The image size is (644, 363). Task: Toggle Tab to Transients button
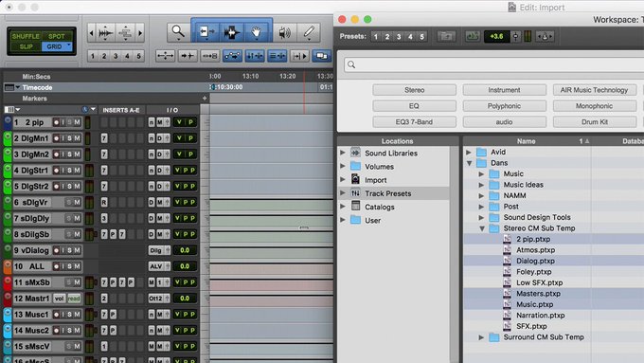(x=188, y=56)
